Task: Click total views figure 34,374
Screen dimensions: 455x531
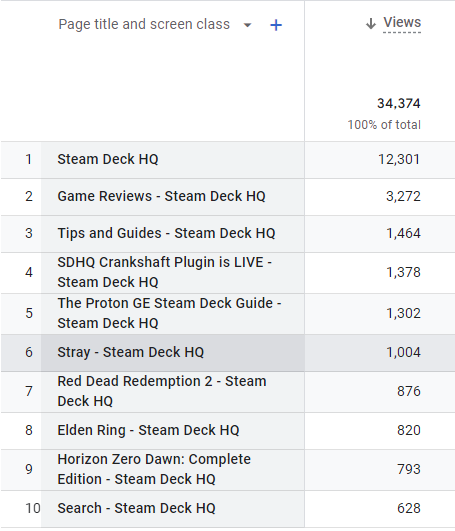Action: pyautogui.click(x=399, y=104)
